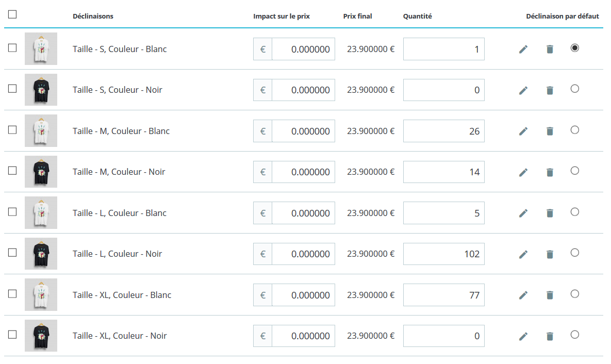Open editor for Taille XL Couleur Blanc
This screenshot has width=611, height=364.
pyautogui.click(x=523, y=295)
